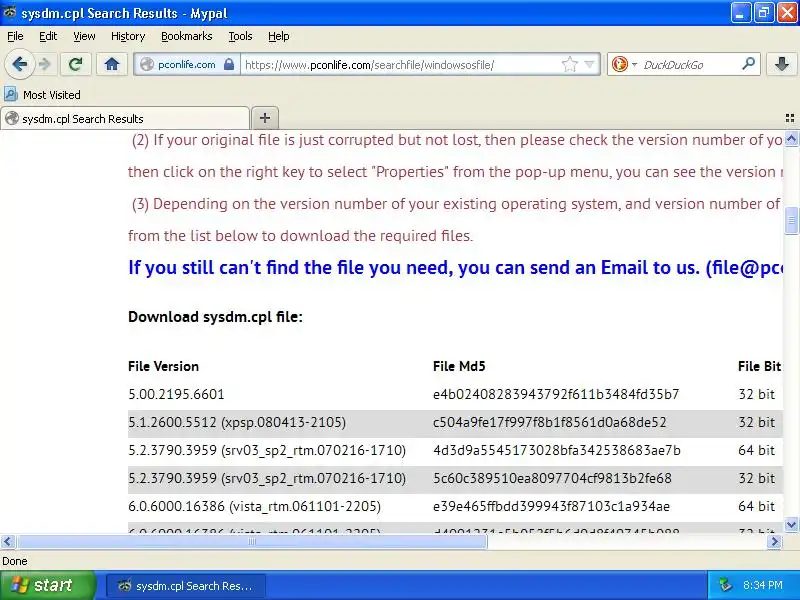Open Most Visited bookmarks folder
800x600 pixels.
click(42, 95)
